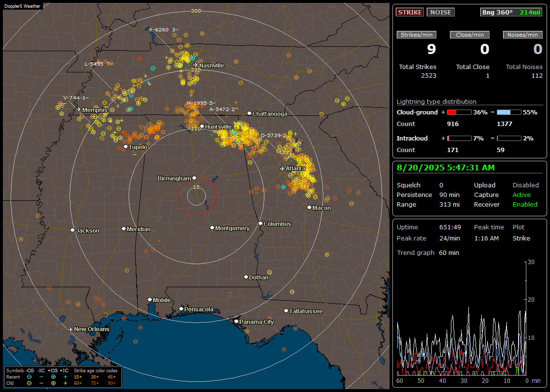Click the Nashville airport plane icon

pos(196,65)
